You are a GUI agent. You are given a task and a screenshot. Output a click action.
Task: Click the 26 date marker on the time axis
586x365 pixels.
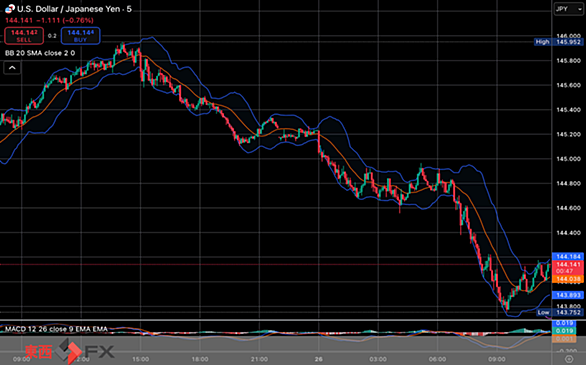(x=318, y=359)
